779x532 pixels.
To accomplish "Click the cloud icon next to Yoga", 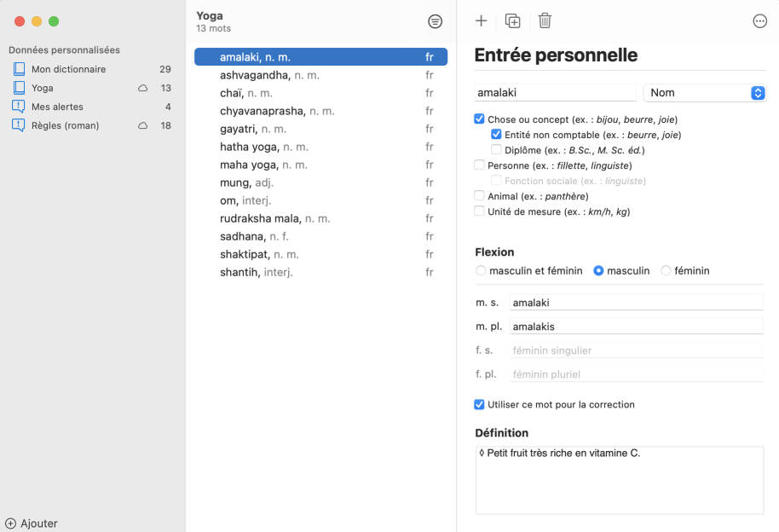I will [143, 89].
